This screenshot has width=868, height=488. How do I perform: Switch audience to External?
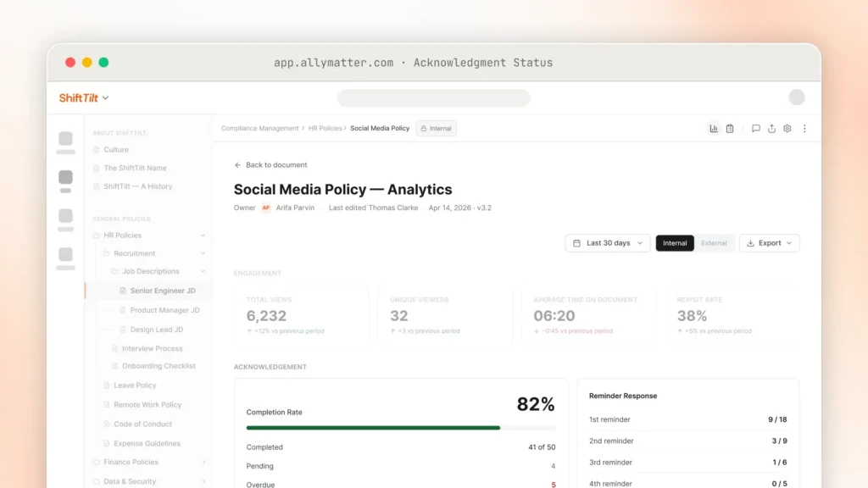[714, 243]
